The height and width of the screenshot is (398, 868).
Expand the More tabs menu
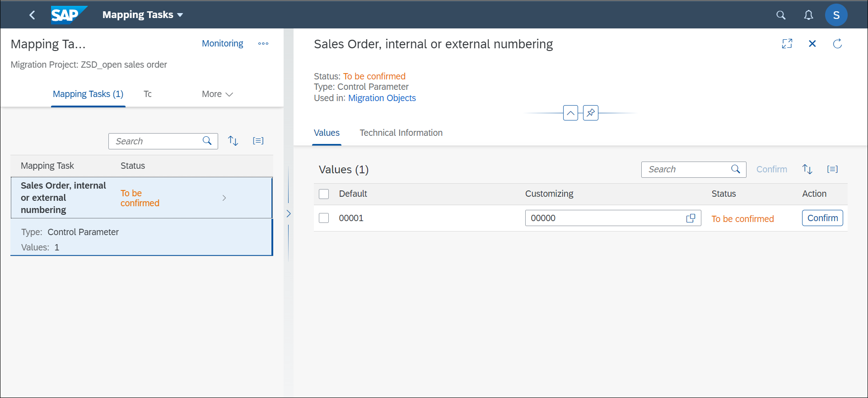coord(217,94)
